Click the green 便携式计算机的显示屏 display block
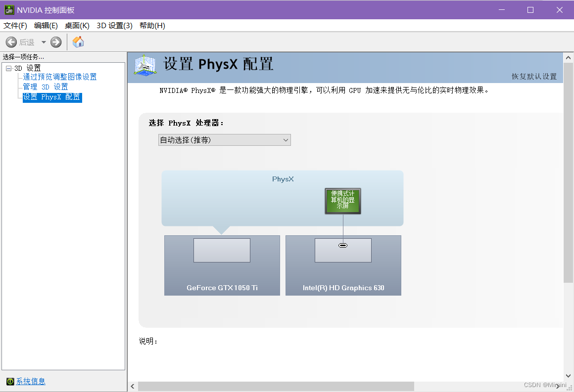The height and width of the screenshot is (392, 574). [343, 201]
